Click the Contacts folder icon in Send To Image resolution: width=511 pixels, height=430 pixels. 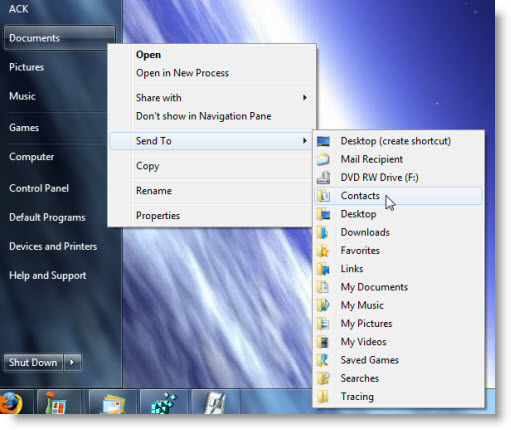pyautogui.click(x=323, y=196)
